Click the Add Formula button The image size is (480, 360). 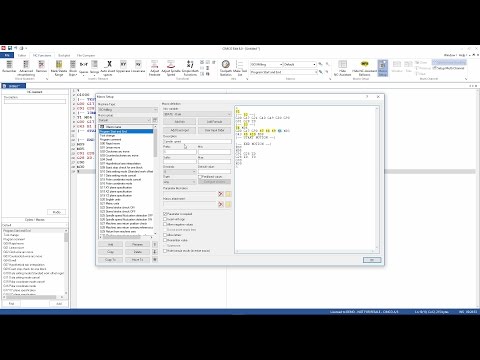tap(214, 122)
